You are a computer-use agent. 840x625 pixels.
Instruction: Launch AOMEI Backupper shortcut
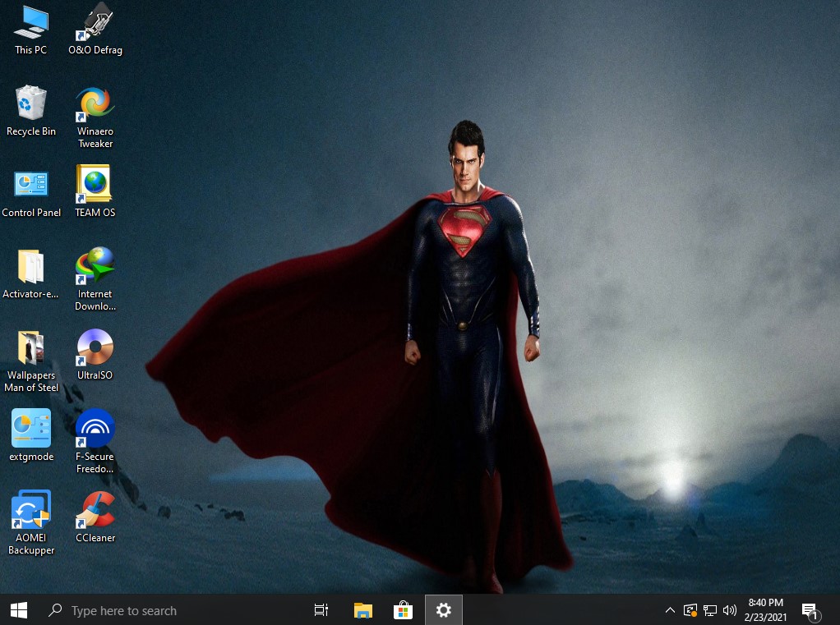[x=31, y=522]
